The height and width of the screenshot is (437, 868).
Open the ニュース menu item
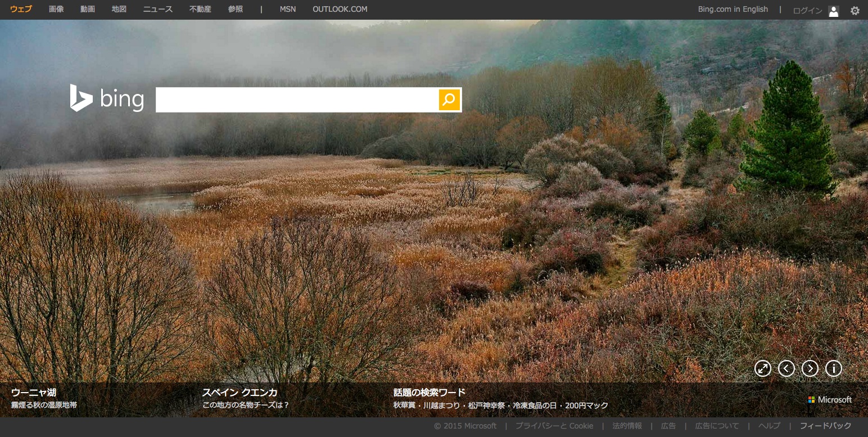158,10
